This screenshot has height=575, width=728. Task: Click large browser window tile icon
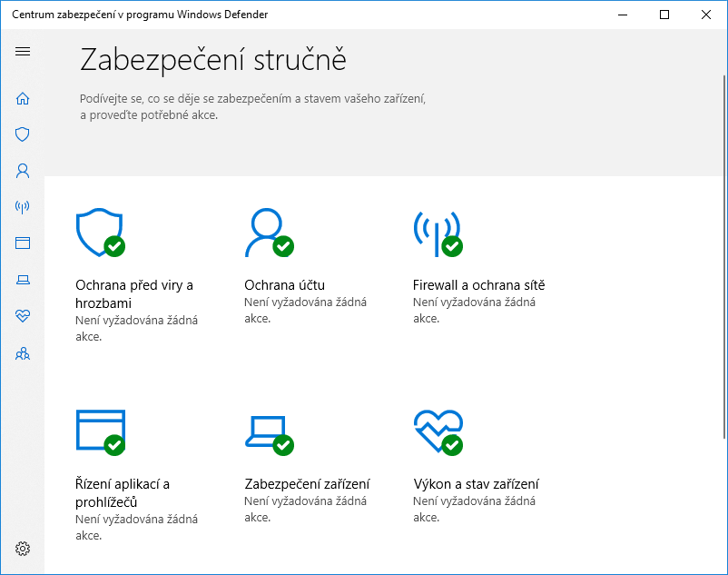[x=100, y=431]
